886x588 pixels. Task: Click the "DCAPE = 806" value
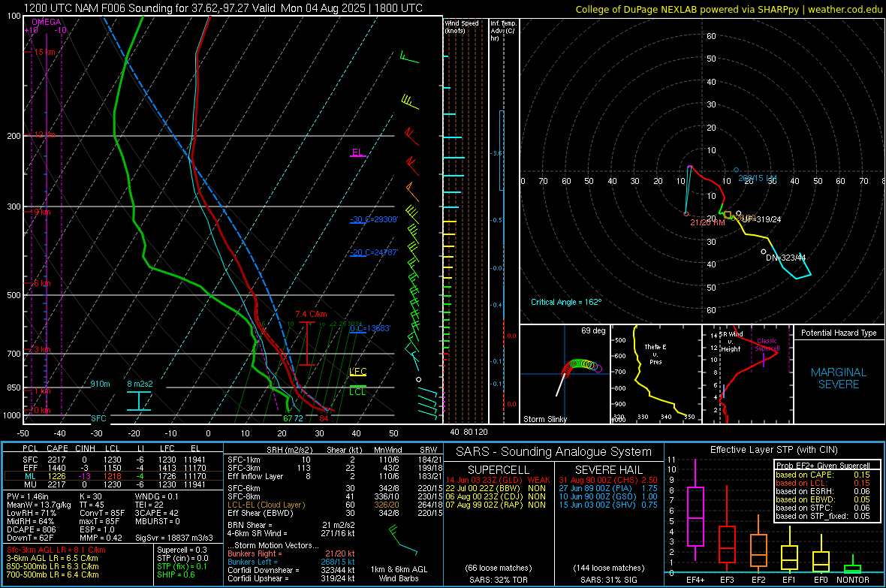click(31, 529)
